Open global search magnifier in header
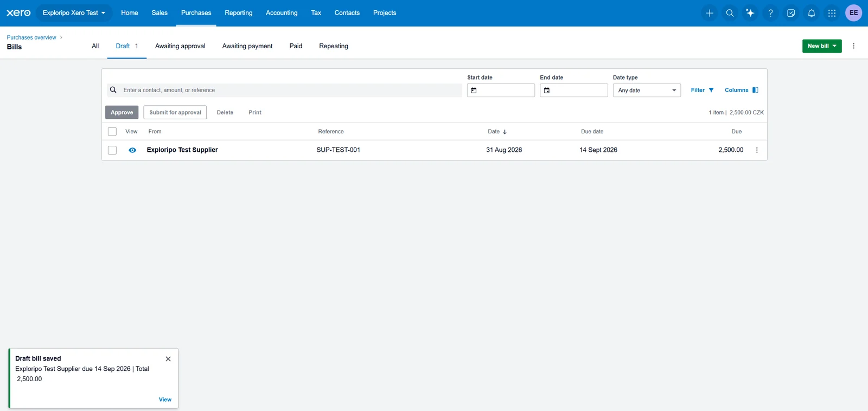This screenshot has height=411, width=868. point(730,13)
